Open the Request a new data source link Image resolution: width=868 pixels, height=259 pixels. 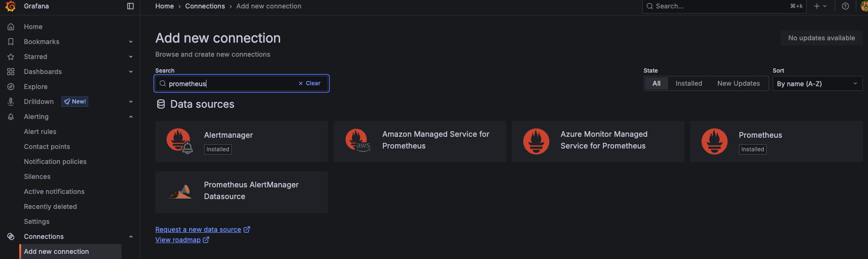click(x=198, y=229)
